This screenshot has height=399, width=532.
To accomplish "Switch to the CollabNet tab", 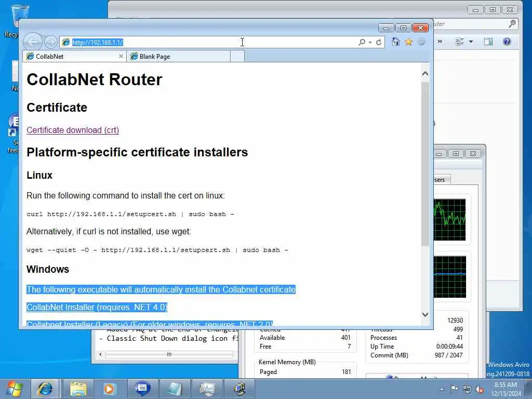I will coord(75,56).
